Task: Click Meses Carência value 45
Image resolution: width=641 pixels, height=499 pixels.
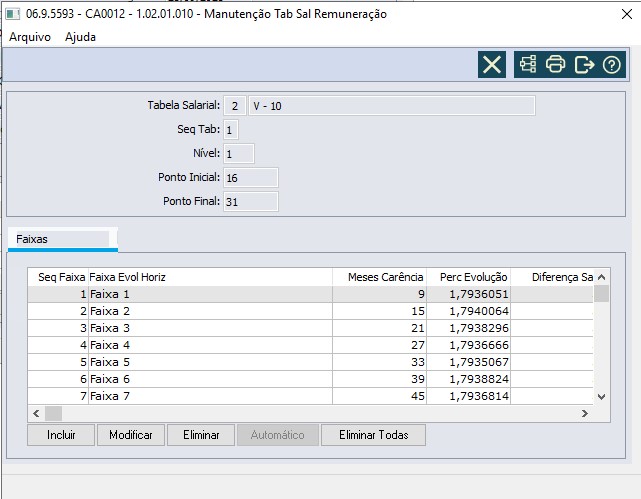Action: pyautogui.click(x=379, y=396)
